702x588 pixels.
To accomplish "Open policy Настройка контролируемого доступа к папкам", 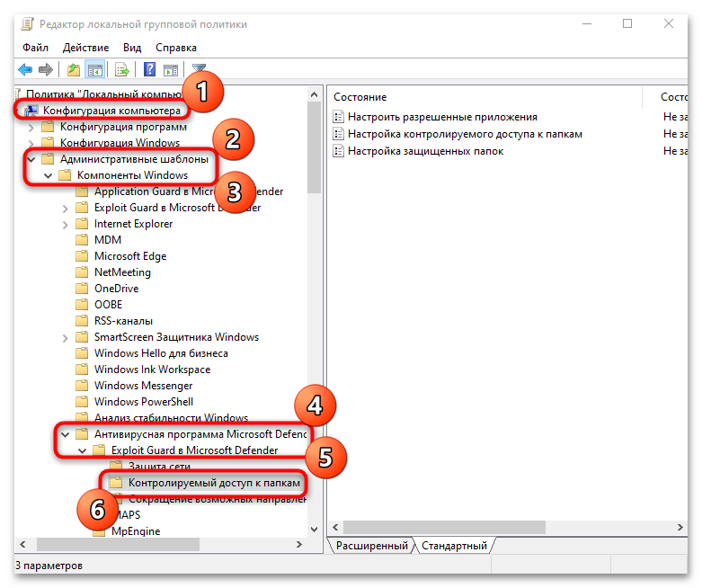I will coord(465,134).
